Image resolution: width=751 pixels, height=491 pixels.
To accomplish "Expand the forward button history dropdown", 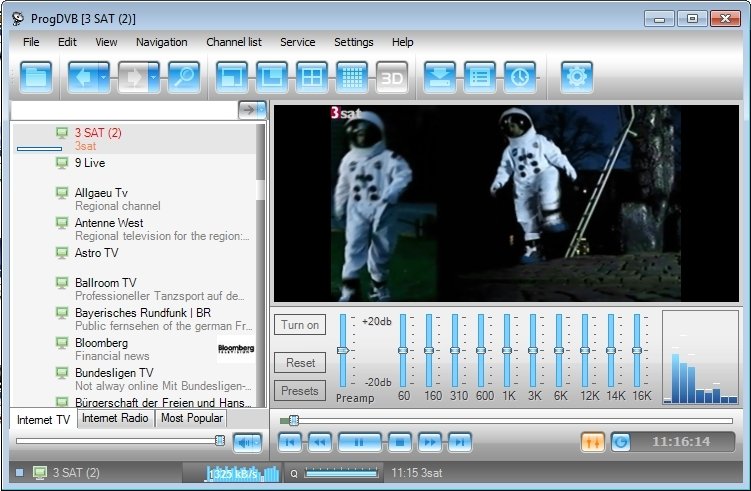I will pyautogui.click(x=154, y=77).
